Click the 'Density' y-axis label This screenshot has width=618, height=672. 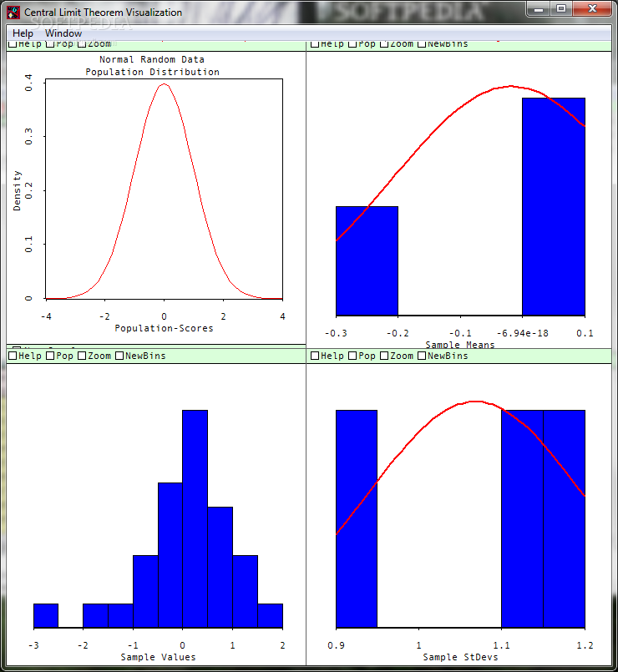tap(17, 190)
